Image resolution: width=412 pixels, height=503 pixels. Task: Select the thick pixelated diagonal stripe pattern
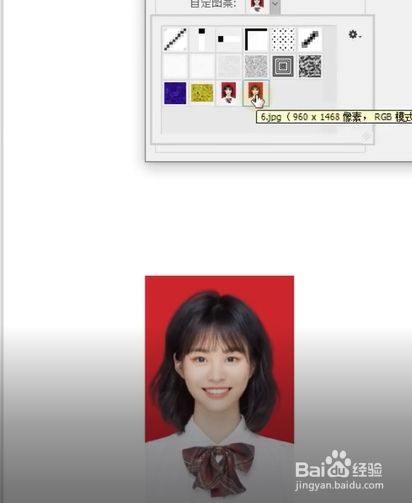(310, 40)
